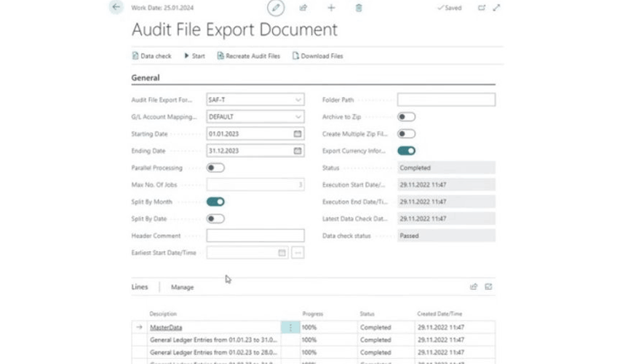Image resolution: width=644 pixels, height=364 pixels.
Task: Click 100% progress of MasterData row
Action: (309, 328)
